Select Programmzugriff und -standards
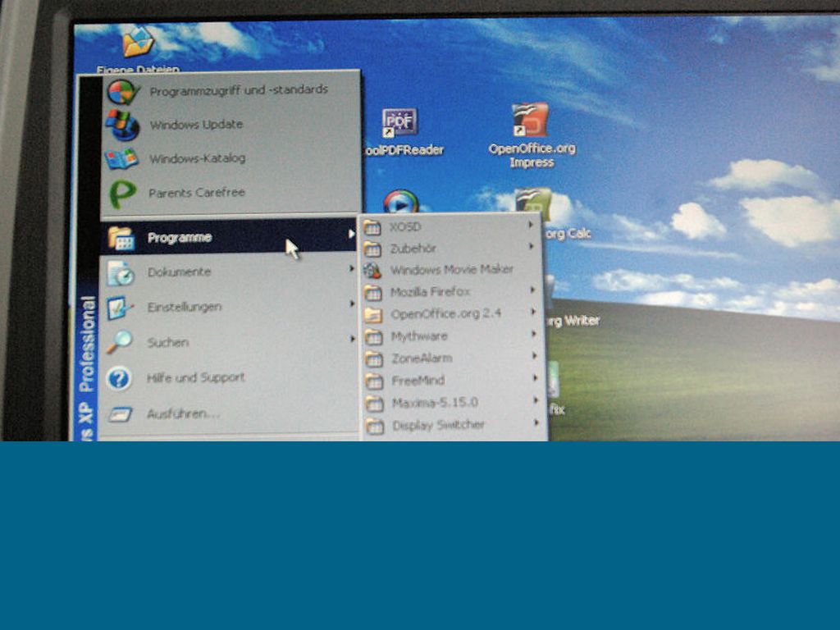 [238, 89]
